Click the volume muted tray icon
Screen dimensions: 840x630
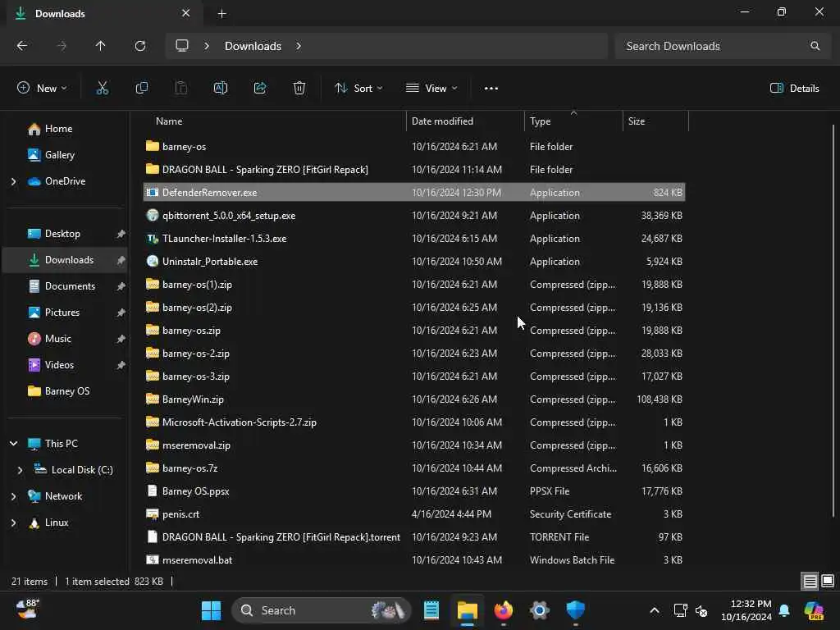pyautogui.click(x=701, y=610)
